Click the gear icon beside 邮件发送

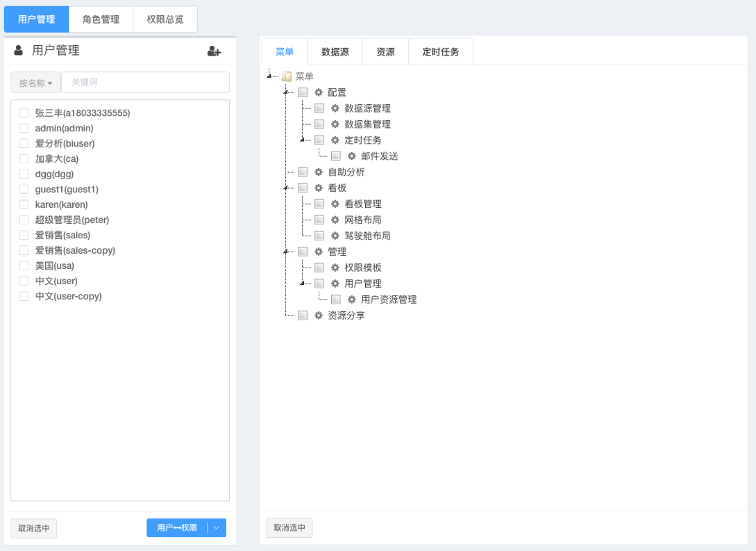pos(351,156)
